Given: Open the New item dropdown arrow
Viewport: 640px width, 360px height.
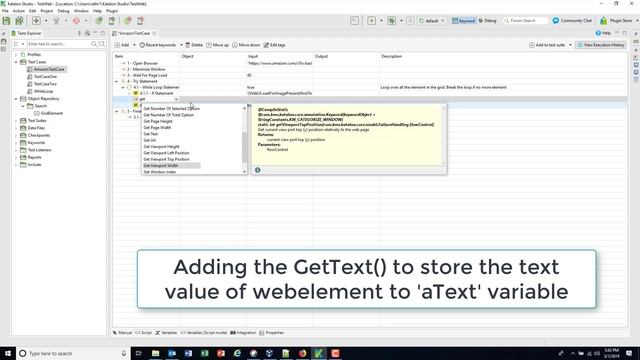Looking at the screenshot, I should click(x=46, y=21).
